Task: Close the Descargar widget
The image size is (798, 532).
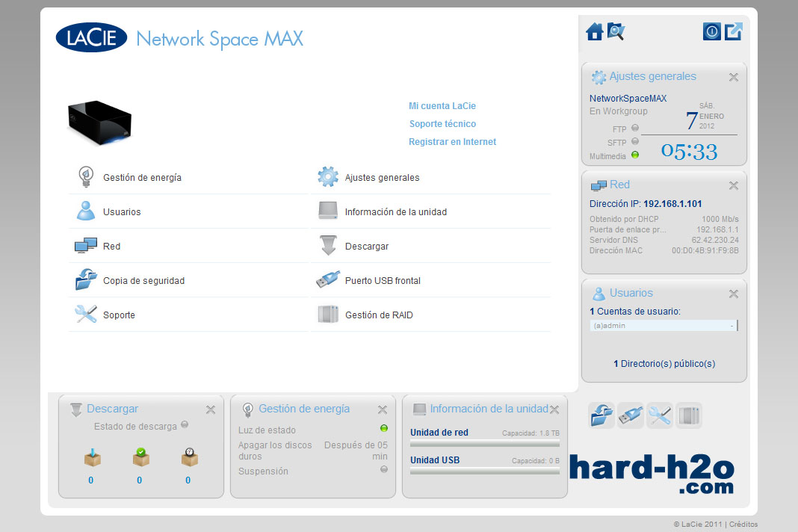Action: 211,409
